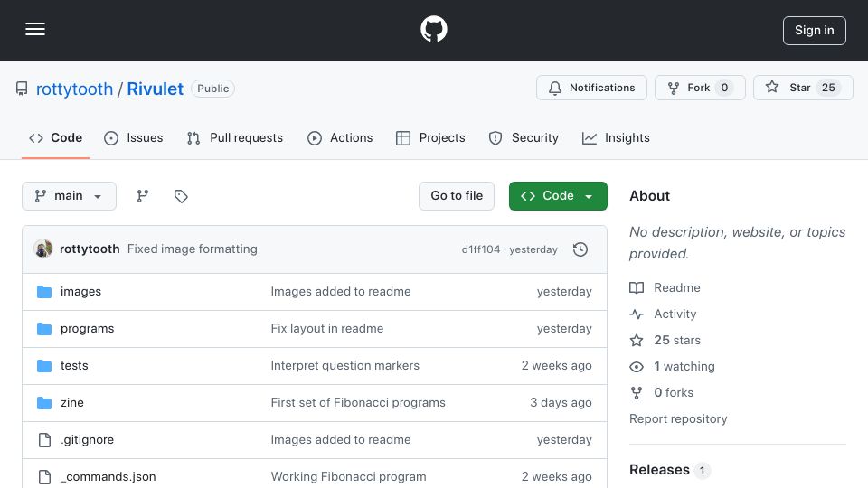Open the Readme sidebar link

pyautogui.click(x=677, y=287)
